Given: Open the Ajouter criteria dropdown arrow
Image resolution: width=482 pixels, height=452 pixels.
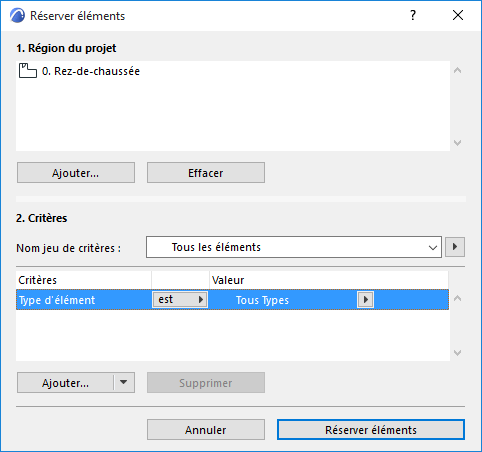Looking at the screenshot, I should coord(124,382).
